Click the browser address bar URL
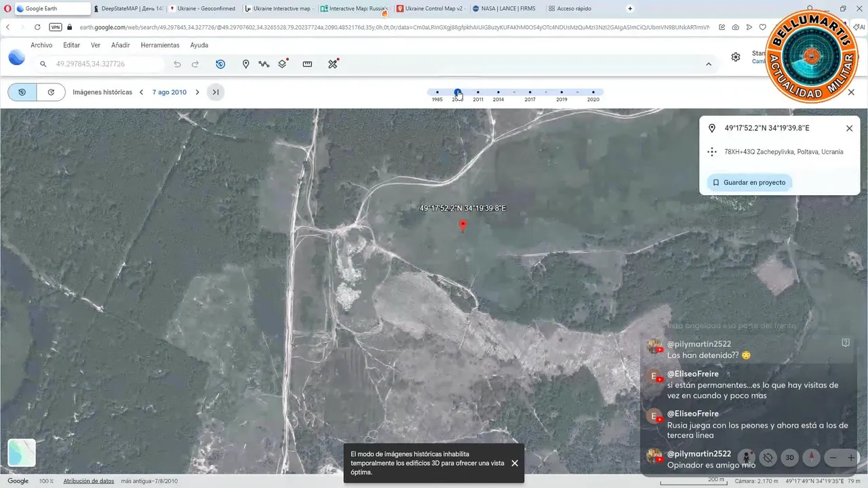This screenshot has width=868, height=488. click(x=393, y=27)
